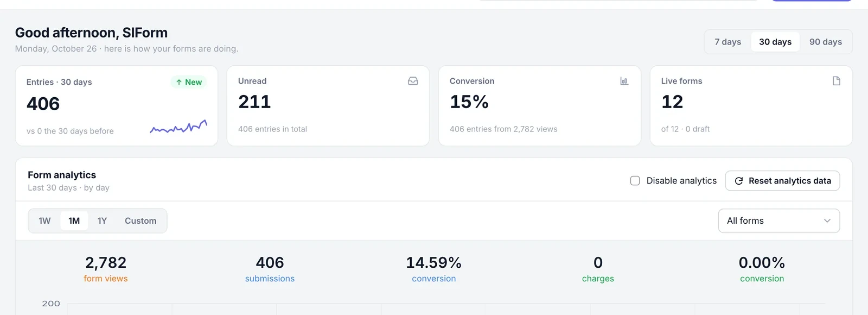Click 'Good afternoon, SIForm' greeting
The width and height of the screenshot is (868, 315).
pos(91,33)
